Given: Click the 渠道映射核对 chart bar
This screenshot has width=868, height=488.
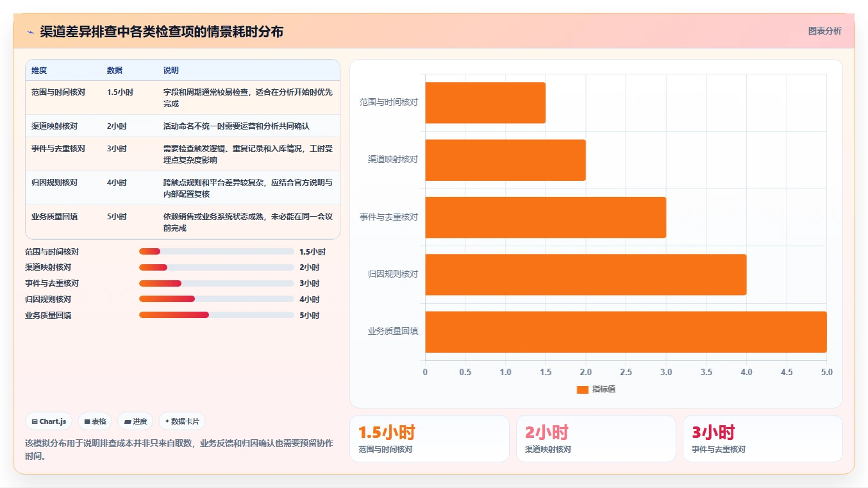Looking at the screenshot, I should [506, 160].
